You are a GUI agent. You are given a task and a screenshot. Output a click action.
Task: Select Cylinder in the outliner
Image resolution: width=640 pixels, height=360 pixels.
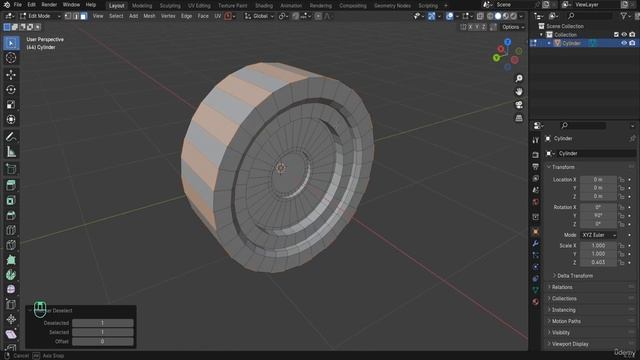[x=571, y=43]
